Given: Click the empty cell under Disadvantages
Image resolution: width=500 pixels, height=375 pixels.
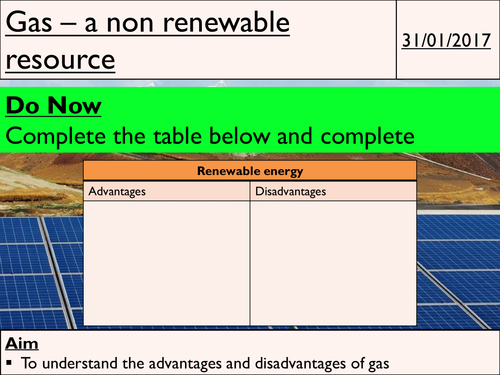Looking at the screenshot, I should (333, 263).
